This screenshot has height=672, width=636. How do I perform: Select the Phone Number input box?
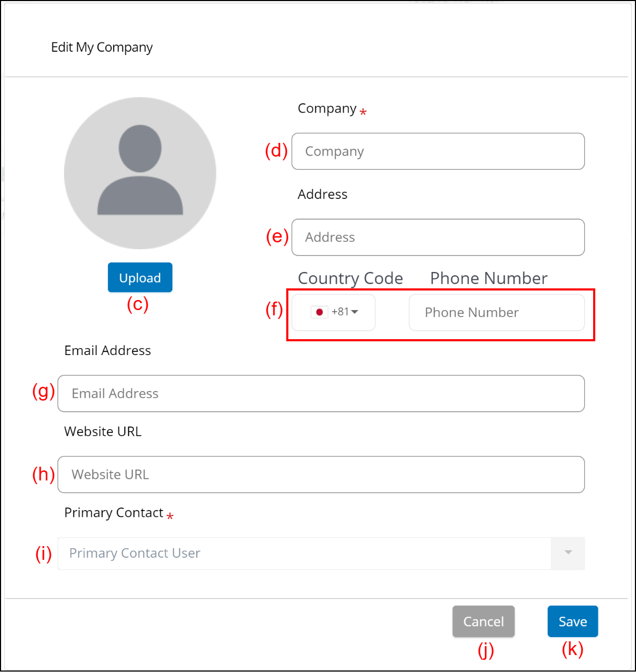pos(496,313)
